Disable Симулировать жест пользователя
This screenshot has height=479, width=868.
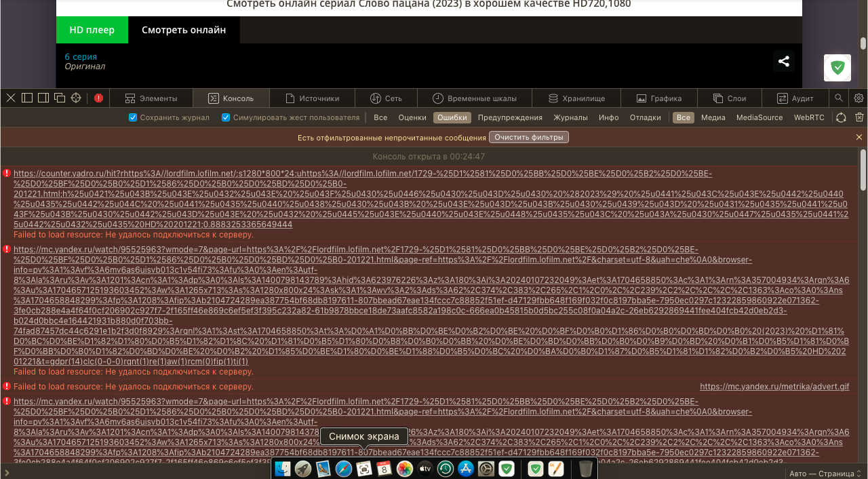[226, 117]
